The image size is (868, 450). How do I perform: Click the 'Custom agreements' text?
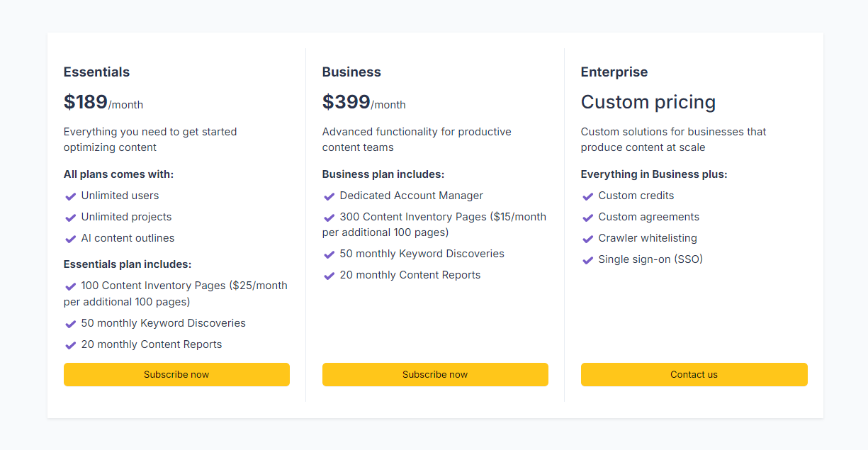click(x=649, y=217)
